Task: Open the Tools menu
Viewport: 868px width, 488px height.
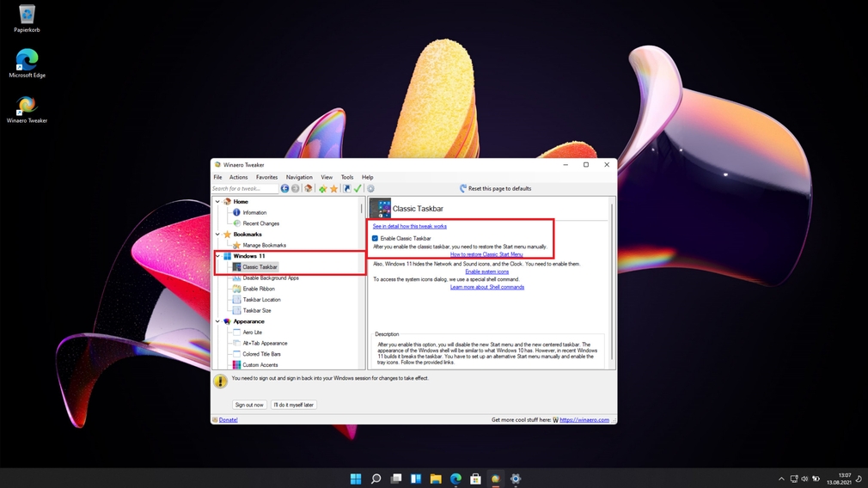Action: point(347,177)
